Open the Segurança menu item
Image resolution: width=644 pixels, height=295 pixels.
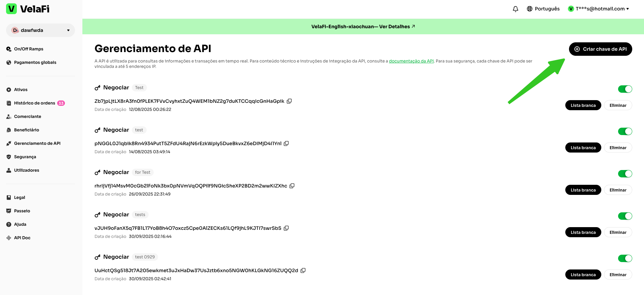coord(25,157)
